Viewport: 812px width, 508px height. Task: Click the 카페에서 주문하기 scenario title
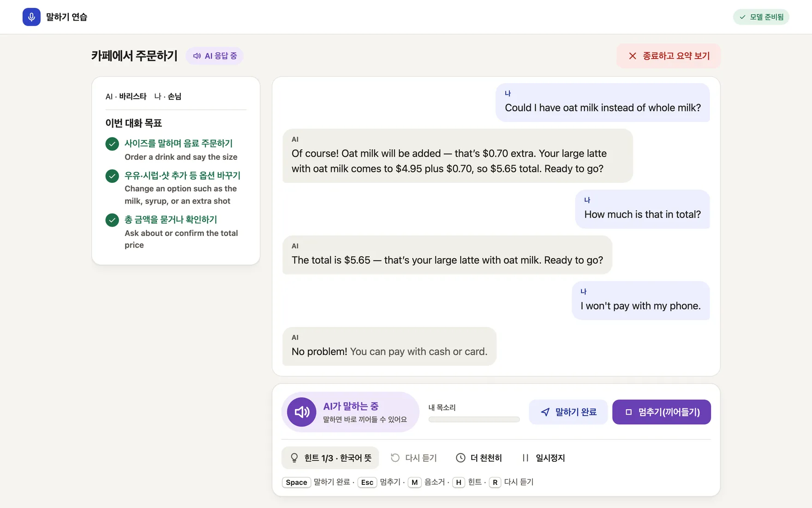click(x=134, y=56)
